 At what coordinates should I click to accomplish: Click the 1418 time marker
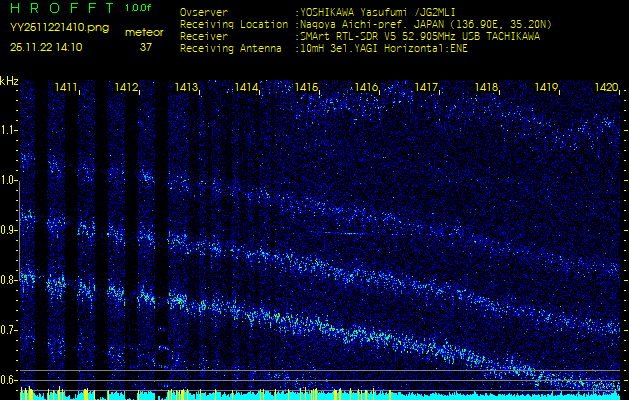(487, 88)
